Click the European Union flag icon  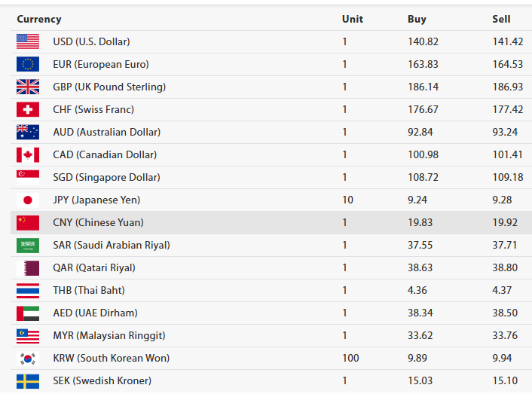(x=28, y=65)
